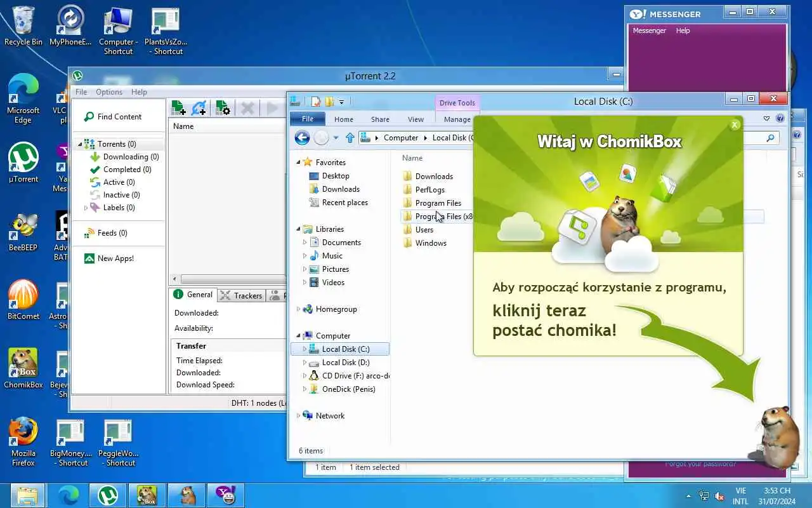Click Yahoo Messenger icon in taskbar

coord(226,495)
